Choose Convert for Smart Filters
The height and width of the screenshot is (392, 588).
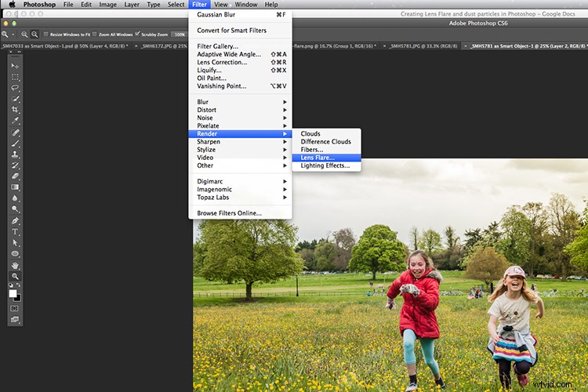click(240, 31)
